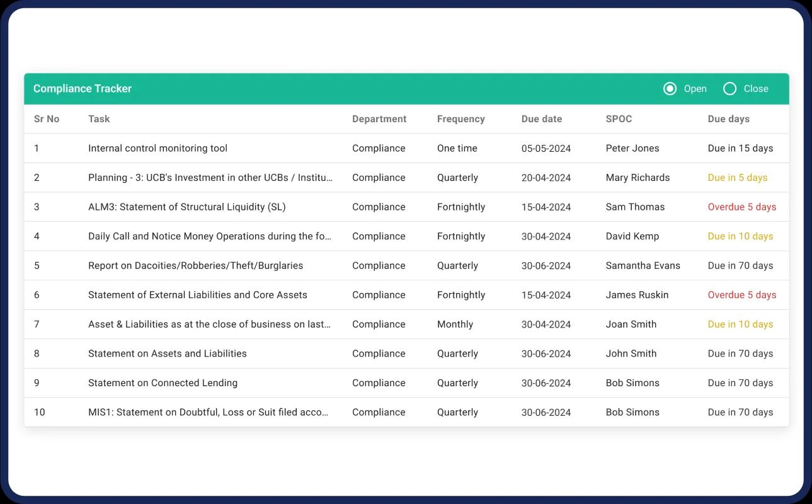812x504 pixels.
Task: Click Due in 10 days for David Kemp
Action: click(740, 236)
